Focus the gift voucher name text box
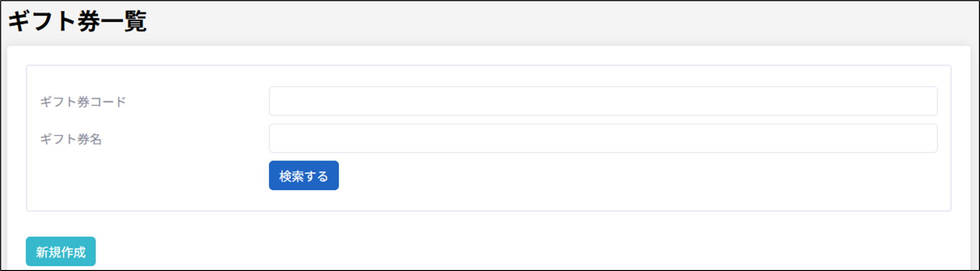This screenshot has width=980, height=271. (x=603, y=138)
